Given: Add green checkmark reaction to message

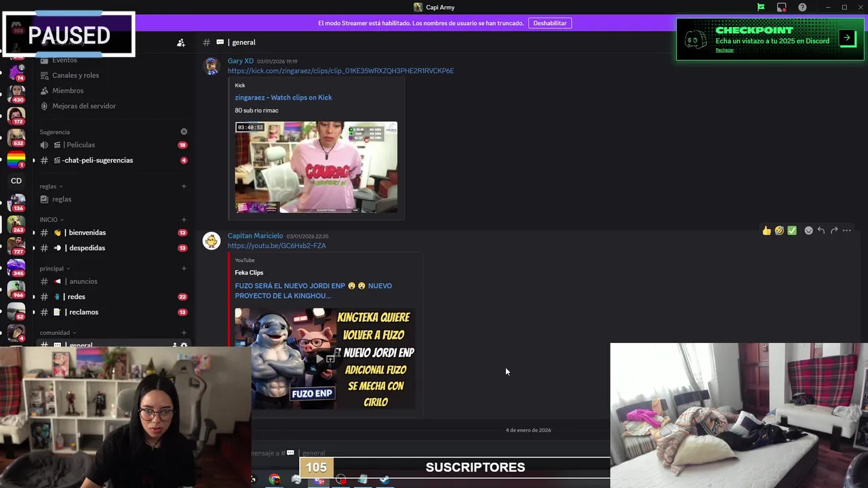Looking at the screenshot, I should coord(792,230).
